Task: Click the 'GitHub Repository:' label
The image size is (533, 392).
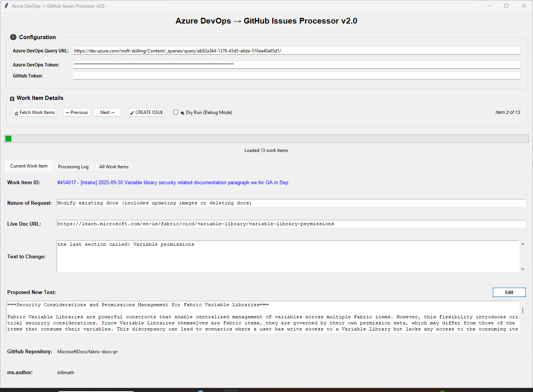Action: click(x=30, y=352)
